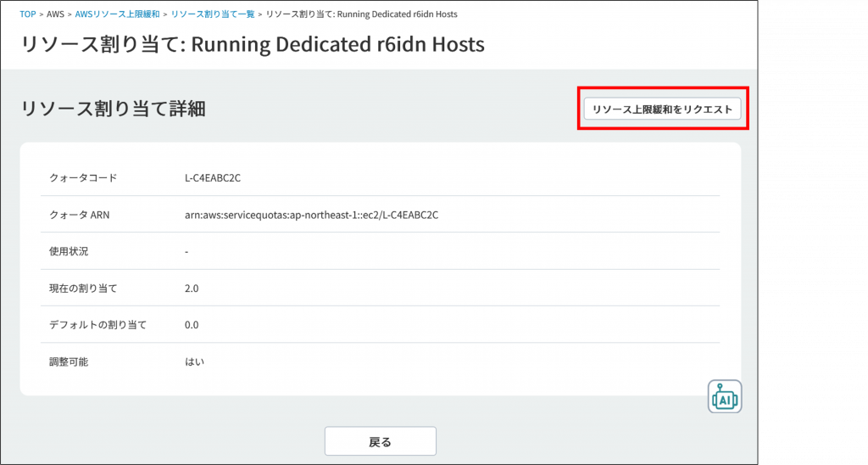
Task: Click the クォータ ARN value text
Action: click(x=311, y=215)
